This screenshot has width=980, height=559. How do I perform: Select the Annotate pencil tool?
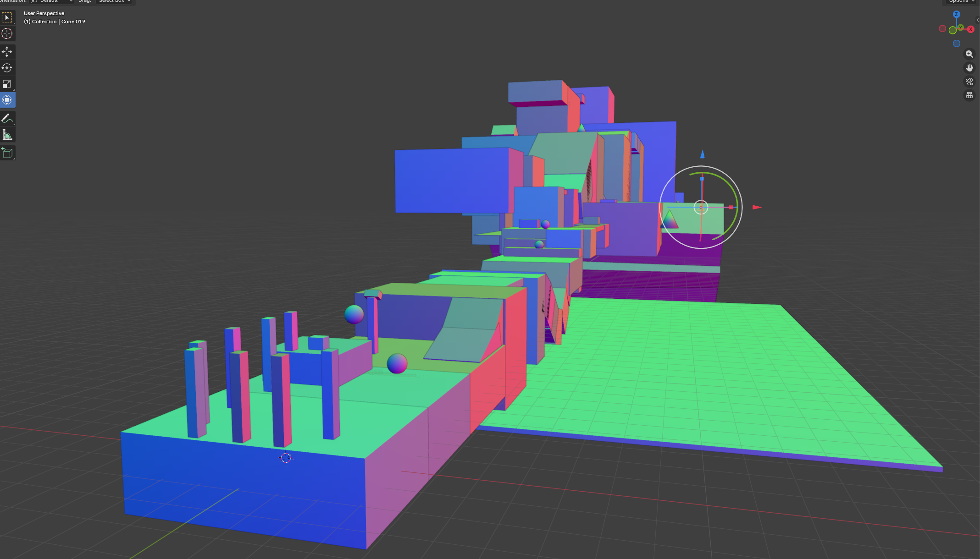click(x=7, y=118)
